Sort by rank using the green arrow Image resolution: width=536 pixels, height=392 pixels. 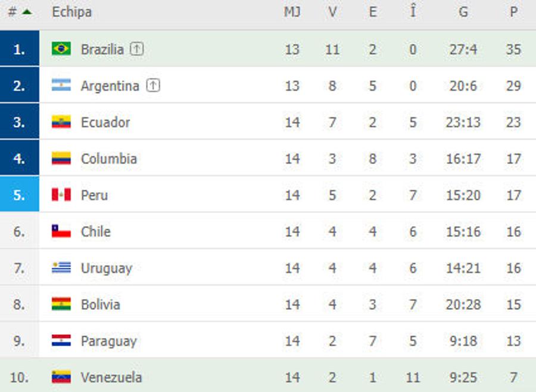[x=27, y=12]
